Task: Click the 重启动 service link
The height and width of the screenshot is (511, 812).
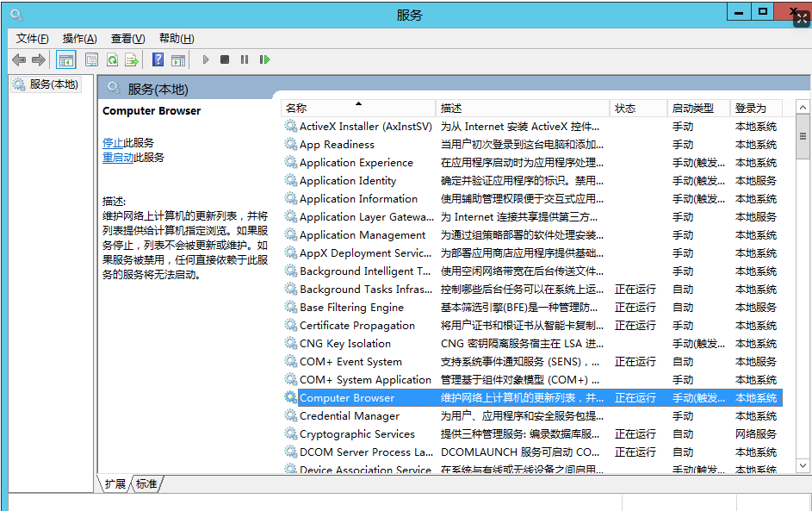Action: pos(118,157)
